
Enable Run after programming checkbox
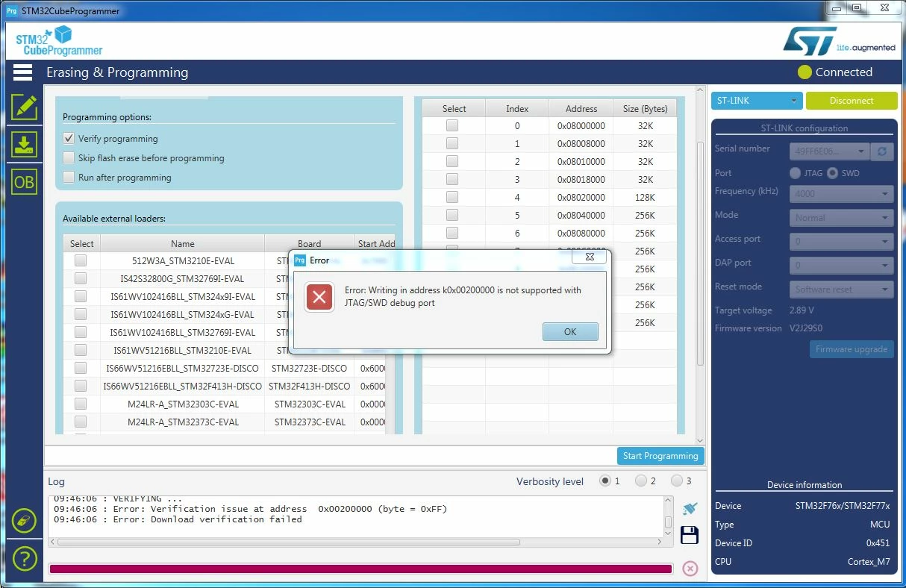click(69, 177)
